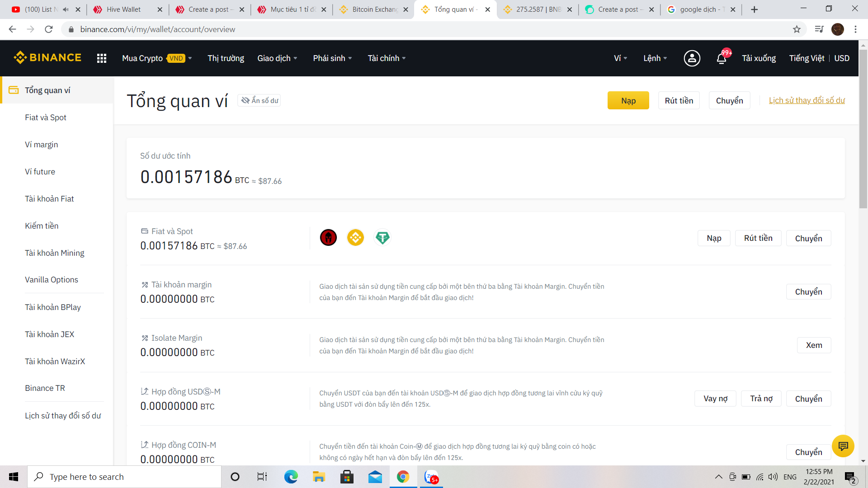Open Zalo from the taskbar
868x488 pixels.
pyautogui.click(x=431, y=477)
